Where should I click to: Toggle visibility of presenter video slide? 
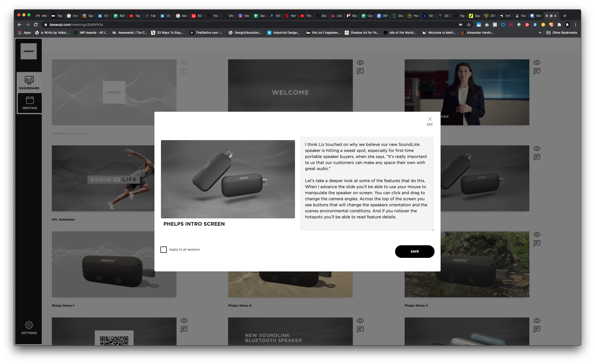[x=537, y=62]
